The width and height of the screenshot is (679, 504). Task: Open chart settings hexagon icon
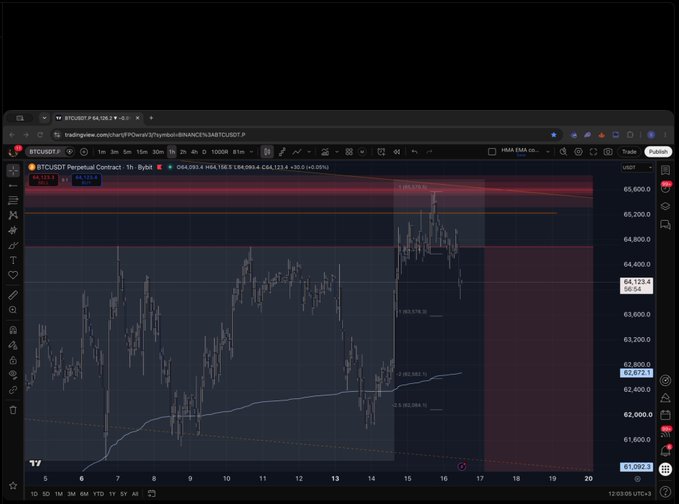[578, 152]
